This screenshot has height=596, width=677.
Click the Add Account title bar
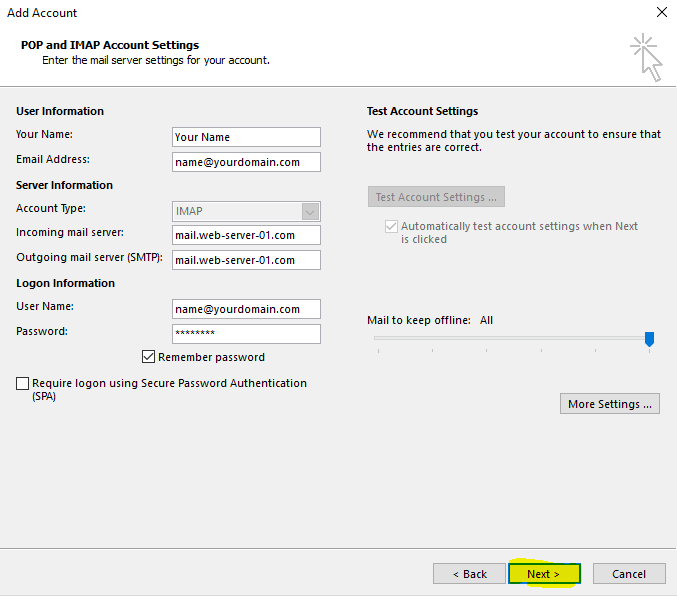pos(300,13)
